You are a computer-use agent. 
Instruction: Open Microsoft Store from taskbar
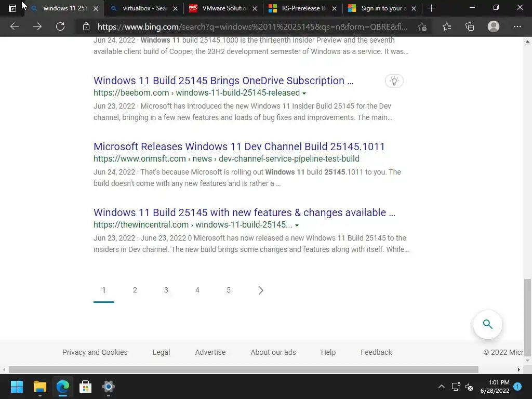(86, 387)
